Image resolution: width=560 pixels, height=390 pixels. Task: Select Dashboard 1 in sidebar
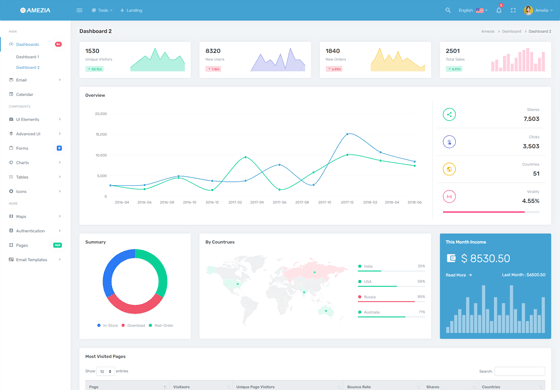(28, 57)
